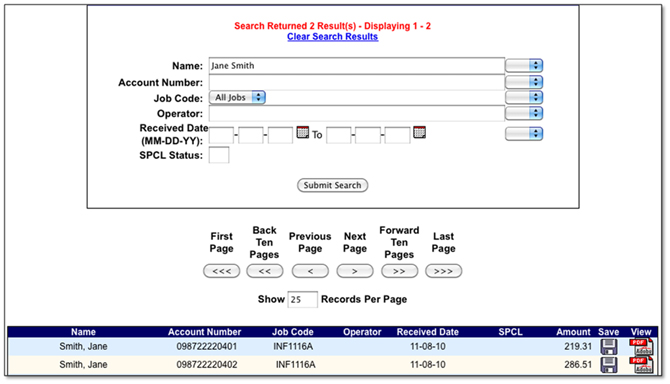Click the amount 286.51 cell
The image size is (670, 384).
point(578,365)
